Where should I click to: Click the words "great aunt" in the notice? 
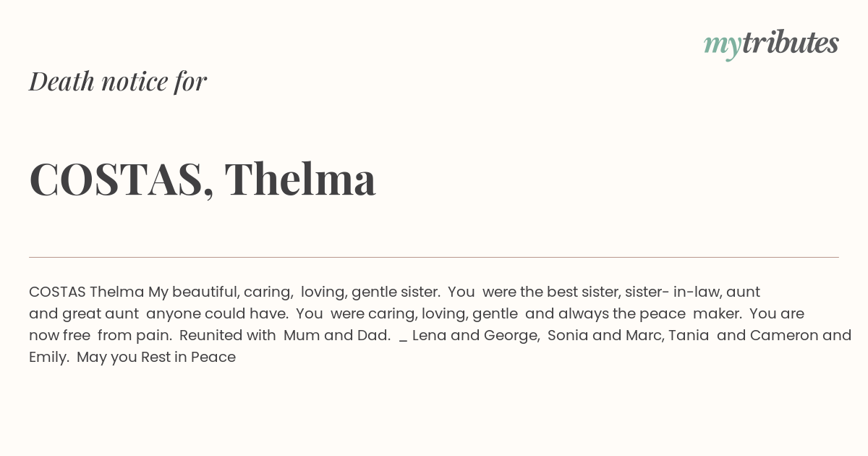pos(100,313)
